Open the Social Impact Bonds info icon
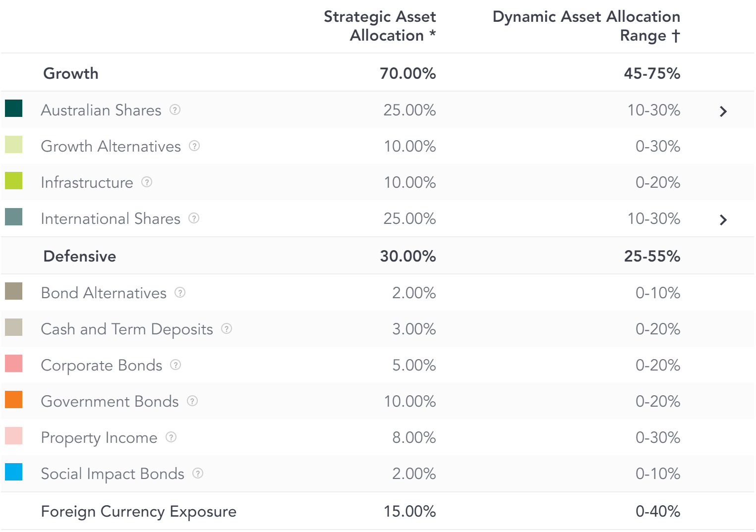This screenshot has height=532, width=756. [198, 473]
